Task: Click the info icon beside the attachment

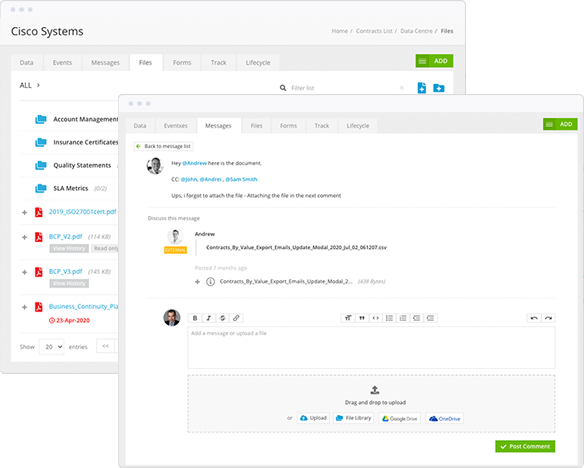Action: tap(210, 281)
